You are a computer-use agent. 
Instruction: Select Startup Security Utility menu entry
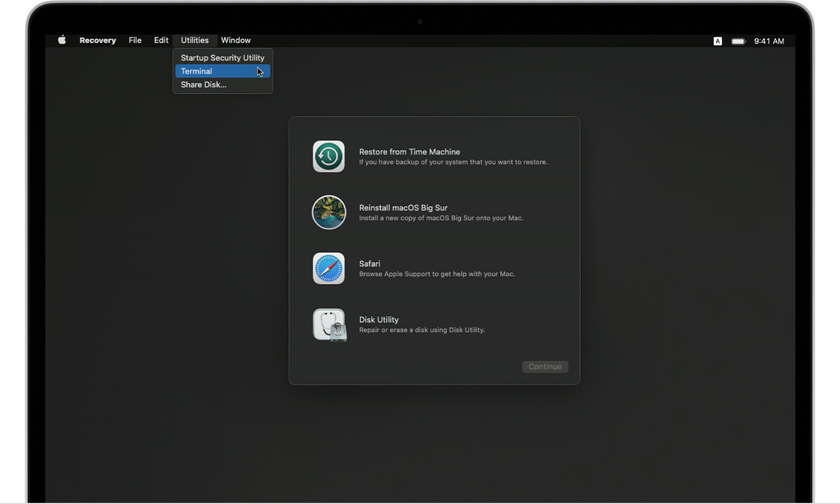[222, 58]
